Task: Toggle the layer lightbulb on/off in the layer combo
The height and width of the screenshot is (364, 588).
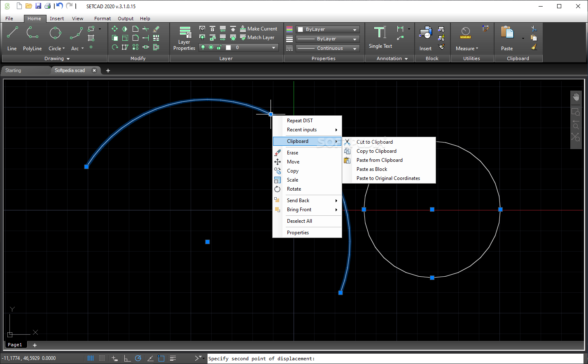Action: coord(203,47)
